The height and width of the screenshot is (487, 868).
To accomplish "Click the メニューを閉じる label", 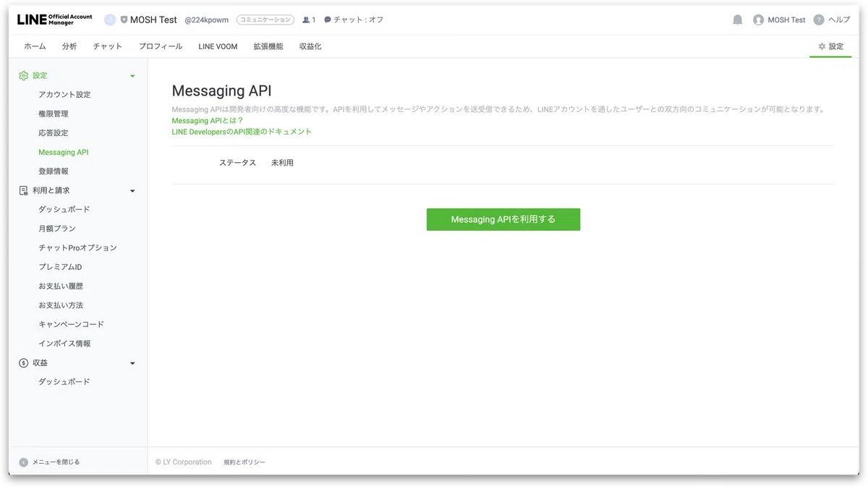I will (x=56, y=462).
